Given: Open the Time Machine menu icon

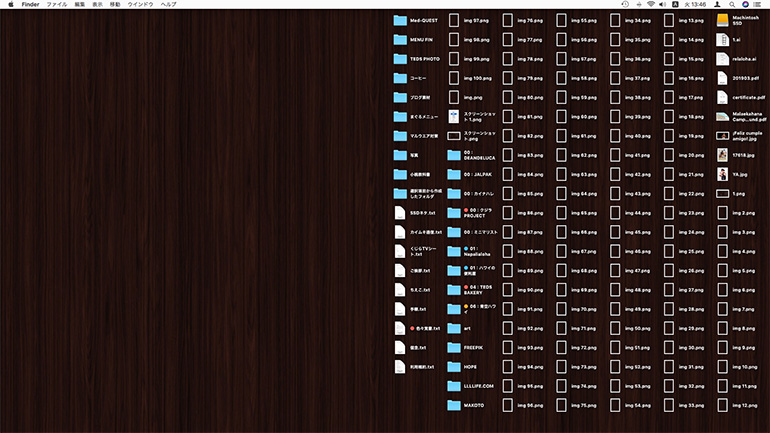Looking at the screenshot, I should [624, 4].
